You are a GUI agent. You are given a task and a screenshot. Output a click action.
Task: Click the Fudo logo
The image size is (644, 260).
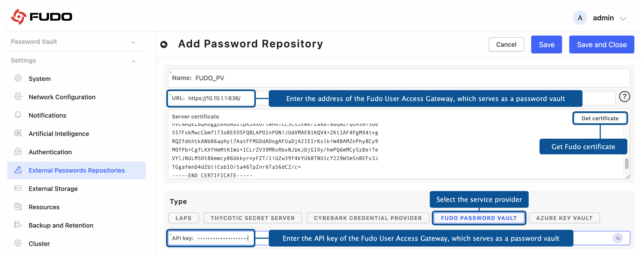[x=41, y=17]
